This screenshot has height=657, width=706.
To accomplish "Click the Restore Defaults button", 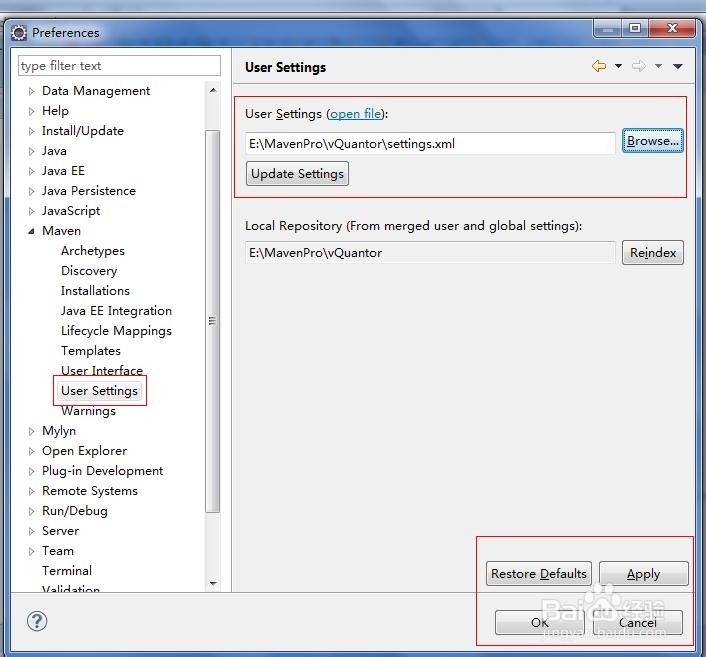I will (539, 574).
